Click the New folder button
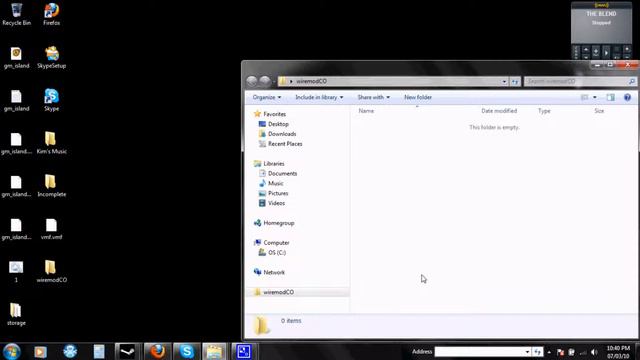Image resolution: width=640 pixels, height=360 pixels. (x=418, y=97)
